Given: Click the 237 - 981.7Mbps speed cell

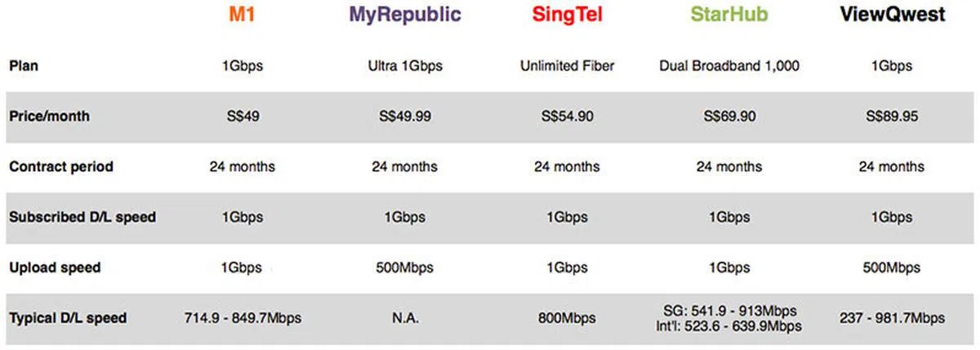Looking at the screenshot, I should click(x=891, y=317).
